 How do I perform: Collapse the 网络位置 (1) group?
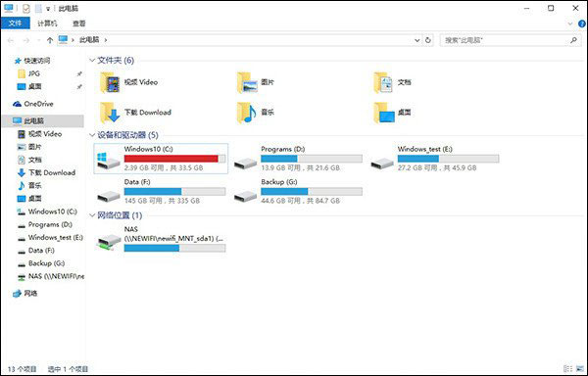(x=92, y=215)
